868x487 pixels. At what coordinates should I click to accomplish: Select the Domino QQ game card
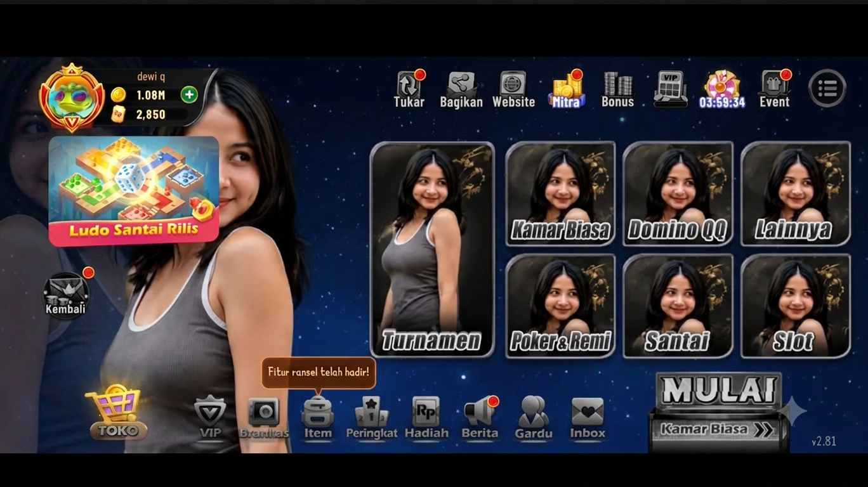coord(678,193)
